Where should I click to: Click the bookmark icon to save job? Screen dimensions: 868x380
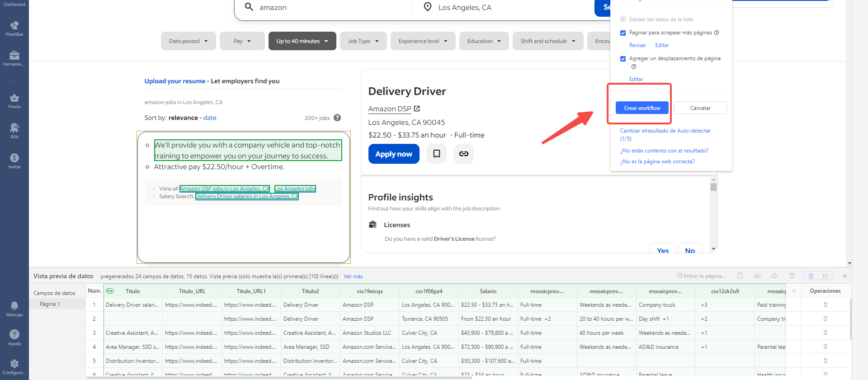coord(436,154)
